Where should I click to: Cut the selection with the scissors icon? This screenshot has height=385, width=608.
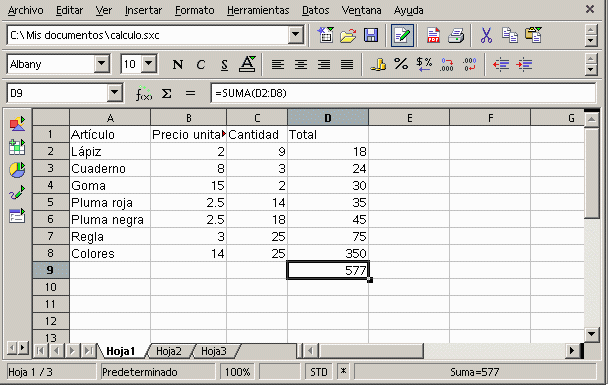click(x=486, y=35)
